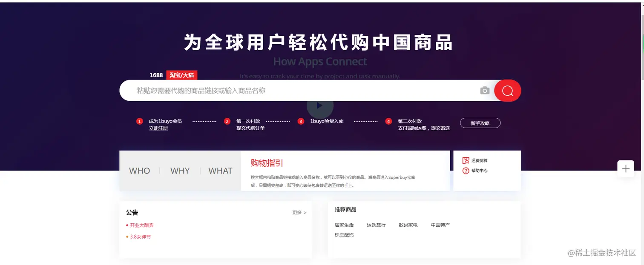Click the 1buyo验货入库 step text
This screenshot has width=644, height=265.
(x=327, y=121)
